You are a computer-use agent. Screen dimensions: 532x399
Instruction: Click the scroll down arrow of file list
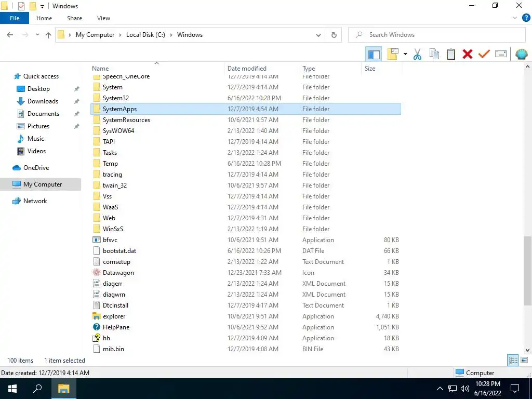pyautogui.click(x=527, y=350)
